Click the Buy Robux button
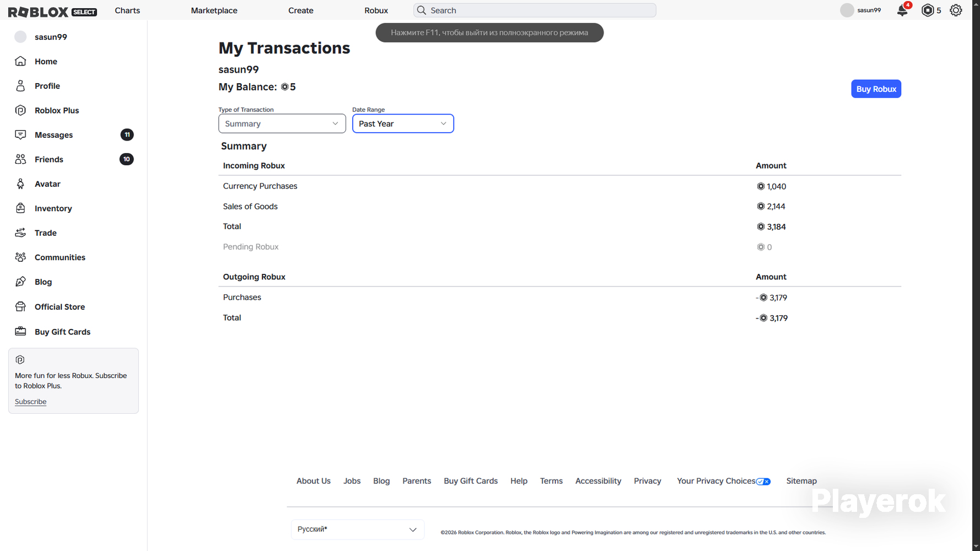This screenshot has width=980, height=551. pyautogui.click(x=876, y=89)
